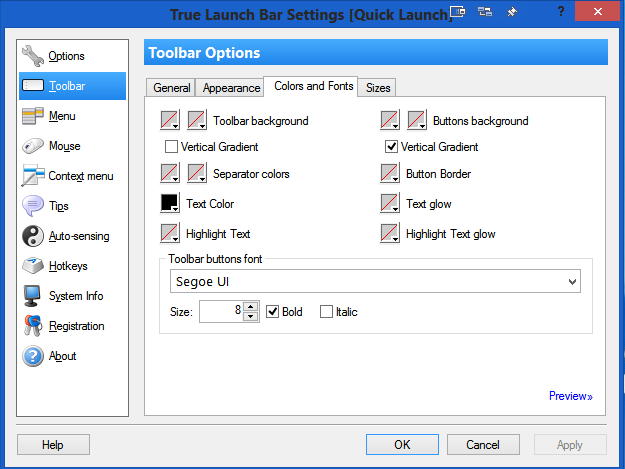This screenshot has height=469, width=625.
Task: Click the Tips speech bubble icon
Action: [32, 206]
